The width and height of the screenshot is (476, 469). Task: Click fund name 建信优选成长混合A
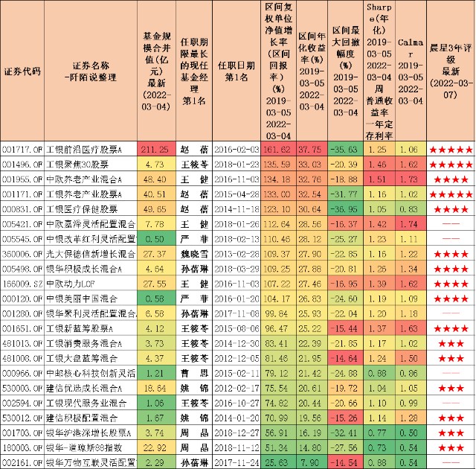(x=91, y=388)
